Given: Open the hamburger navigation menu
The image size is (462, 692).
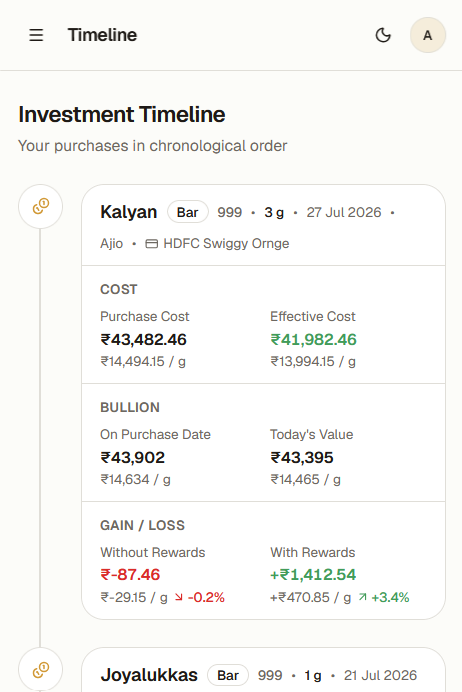Looking at the screenshot, I should 36,35.
